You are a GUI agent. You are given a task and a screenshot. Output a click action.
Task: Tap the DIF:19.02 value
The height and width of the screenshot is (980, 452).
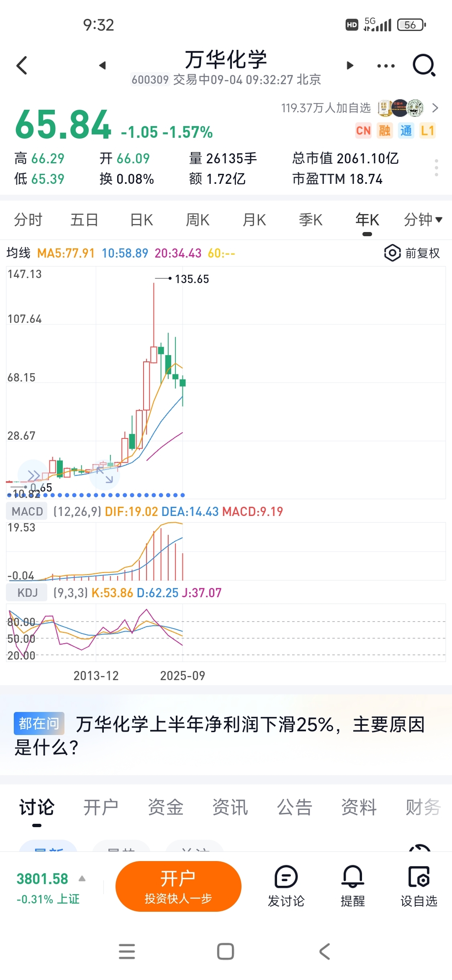tap(131, 511)
